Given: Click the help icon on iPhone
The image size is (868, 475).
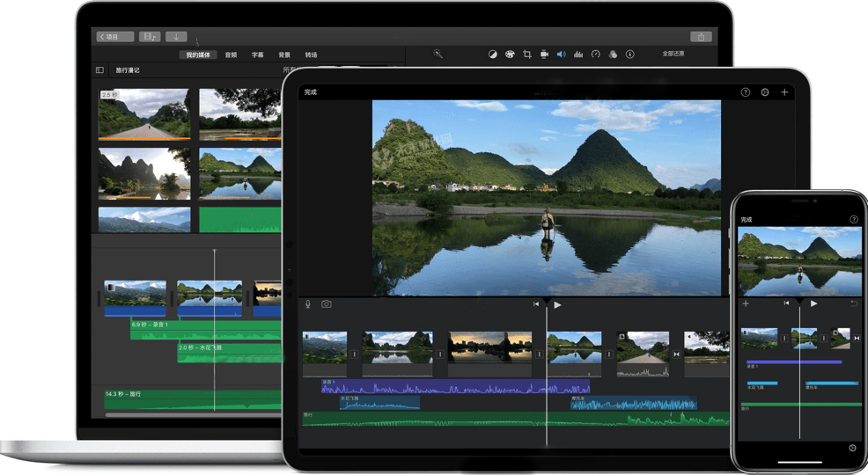Looking at the screenshot, I should click(x=854, y=220).
